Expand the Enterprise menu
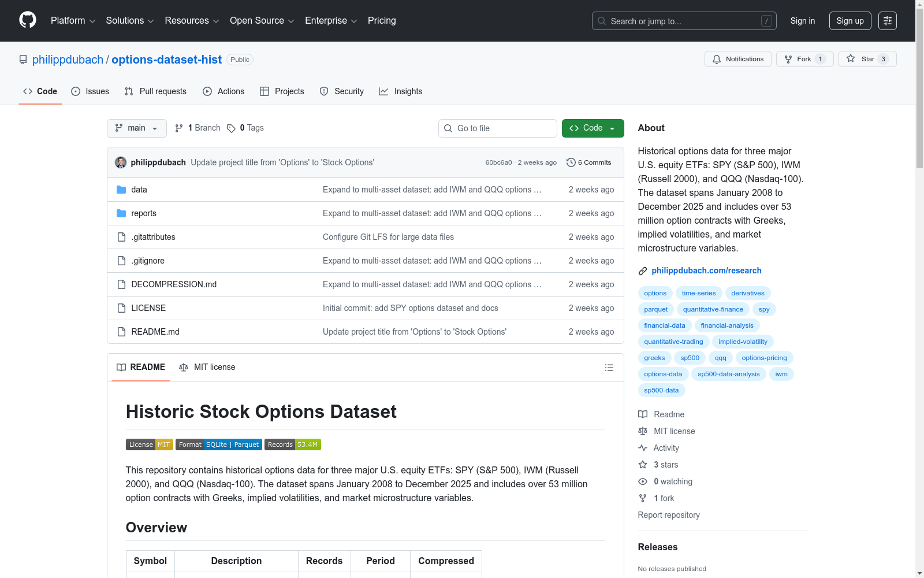This screenshot has height=578, width=924. (x=331, y=21)
